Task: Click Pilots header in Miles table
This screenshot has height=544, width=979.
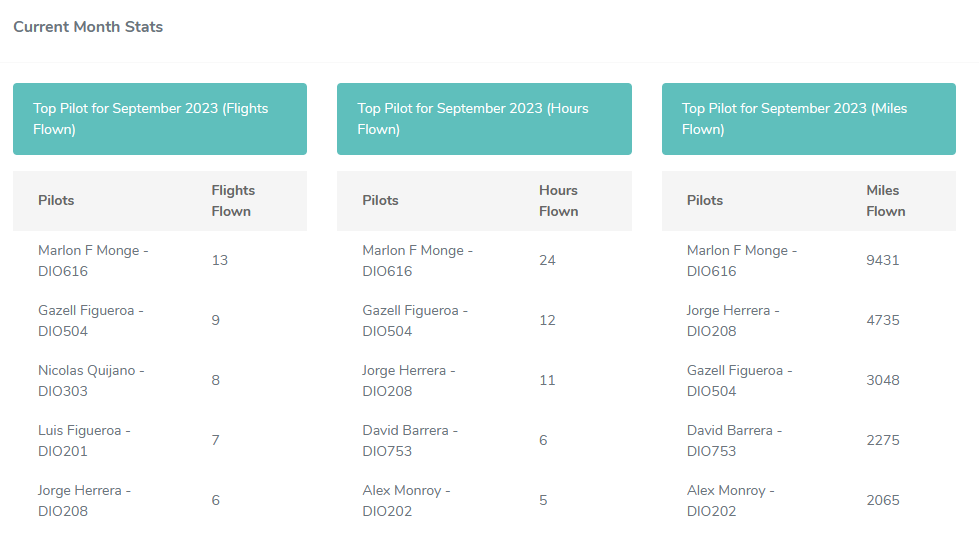Action: [x=705, y=200]
